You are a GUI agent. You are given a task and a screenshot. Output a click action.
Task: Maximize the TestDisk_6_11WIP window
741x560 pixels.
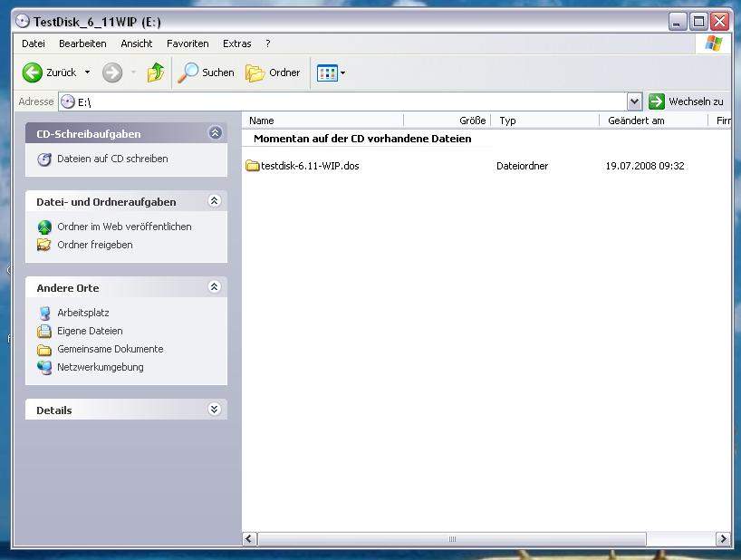tap(698, 22)
